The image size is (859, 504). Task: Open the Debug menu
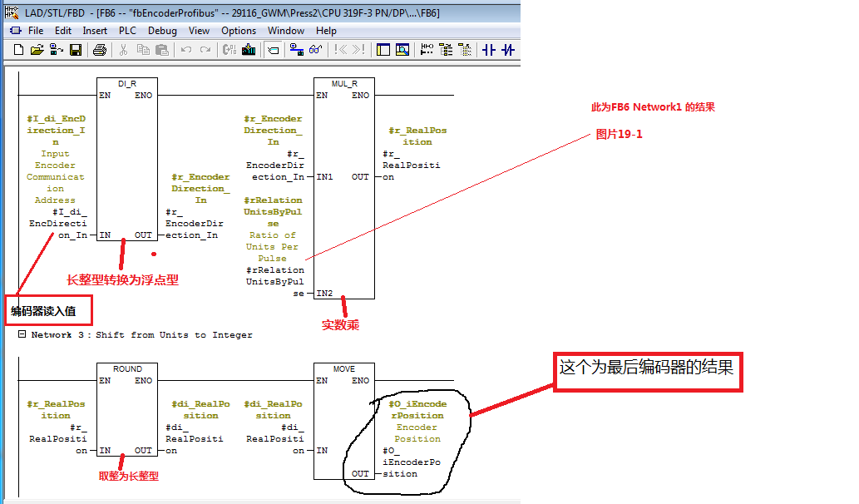pyautogui.click(x=162, y=31)
